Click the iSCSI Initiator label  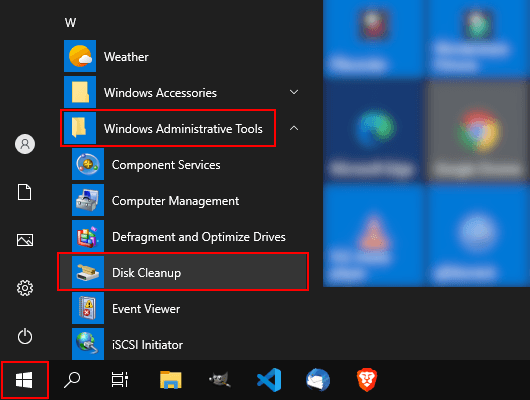[147, 345]
